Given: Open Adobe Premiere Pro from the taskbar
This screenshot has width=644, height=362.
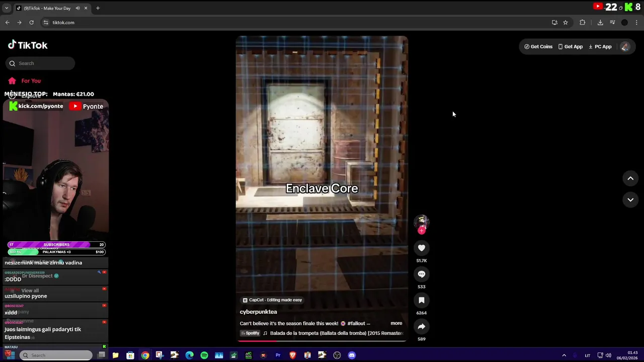Looking at the screenshot, I should click(278, 355).
